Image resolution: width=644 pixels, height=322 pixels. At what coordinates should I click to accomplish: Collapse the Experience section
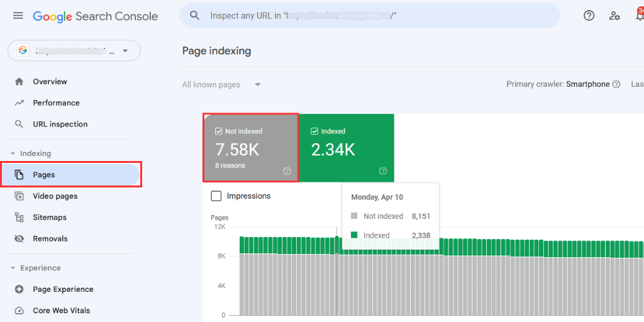[x=35, y=268]
